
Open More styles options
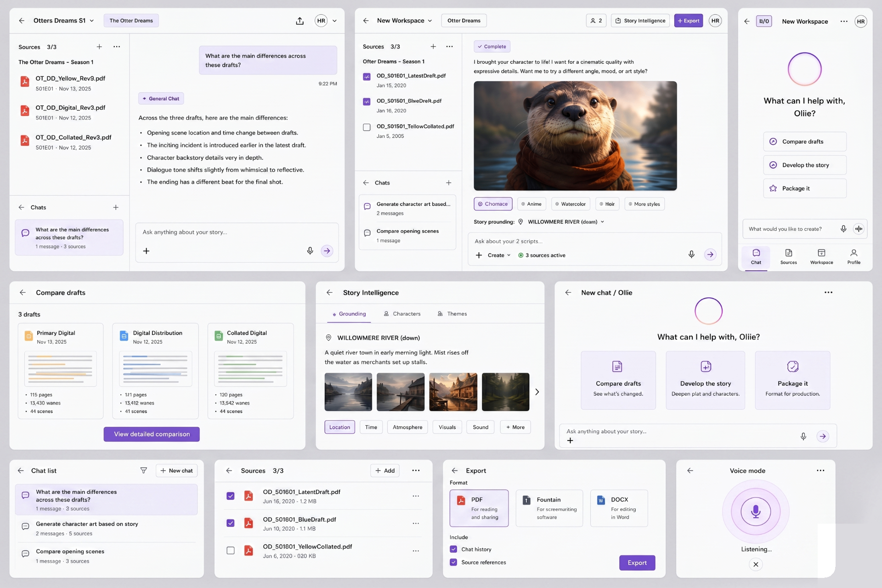click(645, 204)
